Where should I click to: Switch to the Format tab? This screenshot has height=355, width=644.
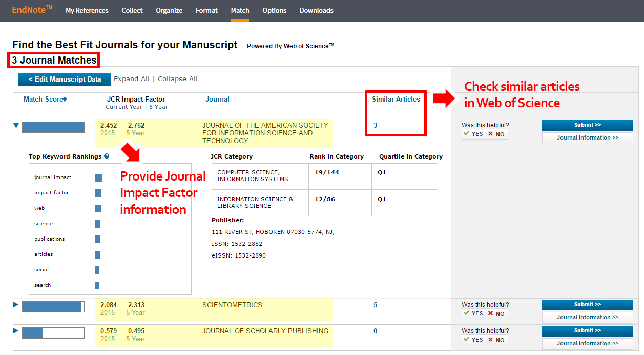point(206,10)
